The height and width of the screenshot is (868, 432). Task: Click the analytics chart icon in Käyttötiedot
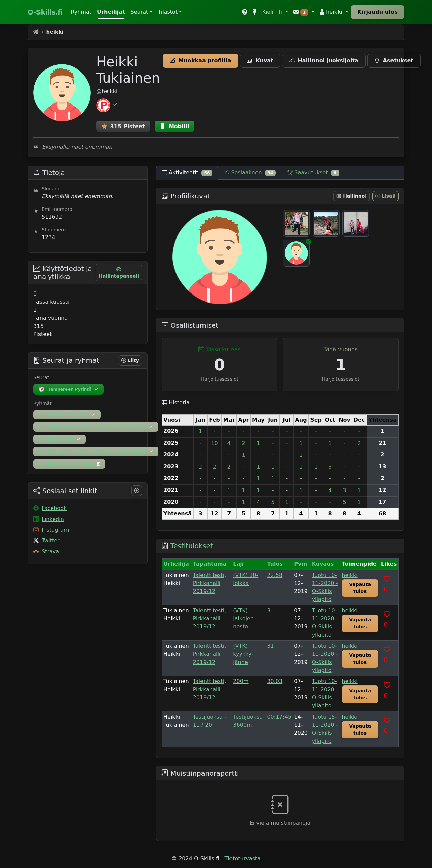point(37,269)
